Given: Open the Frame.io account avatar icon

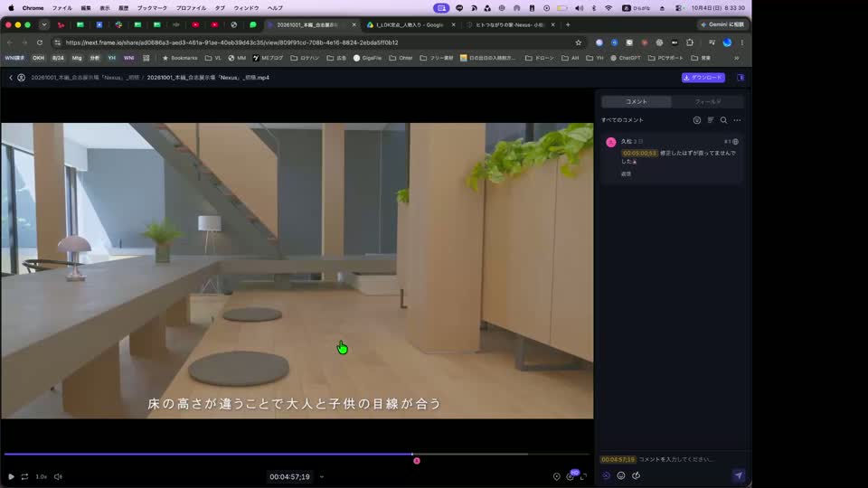Looking at the screenshot, I should (21, 78).
